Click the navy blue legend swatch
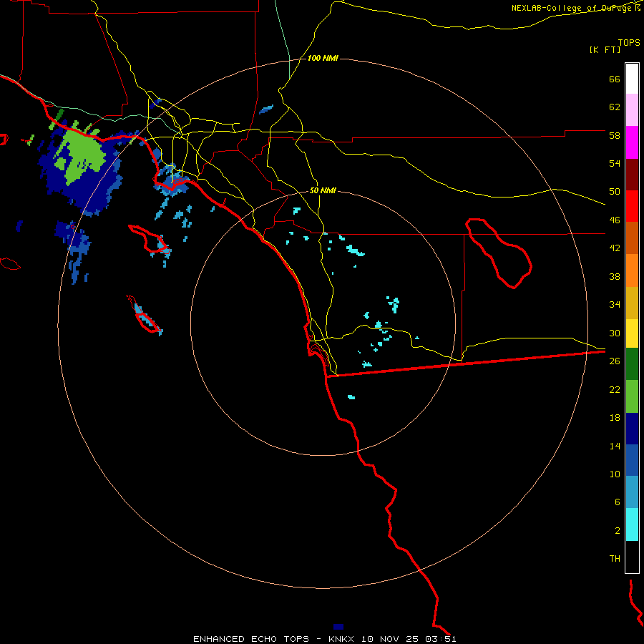The image size is (644, 644). 632,429
